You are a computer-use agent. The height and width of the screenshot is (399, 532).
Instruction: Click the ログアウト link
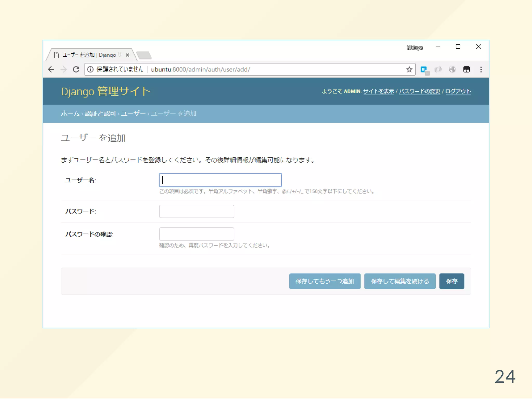pos(458,91)
